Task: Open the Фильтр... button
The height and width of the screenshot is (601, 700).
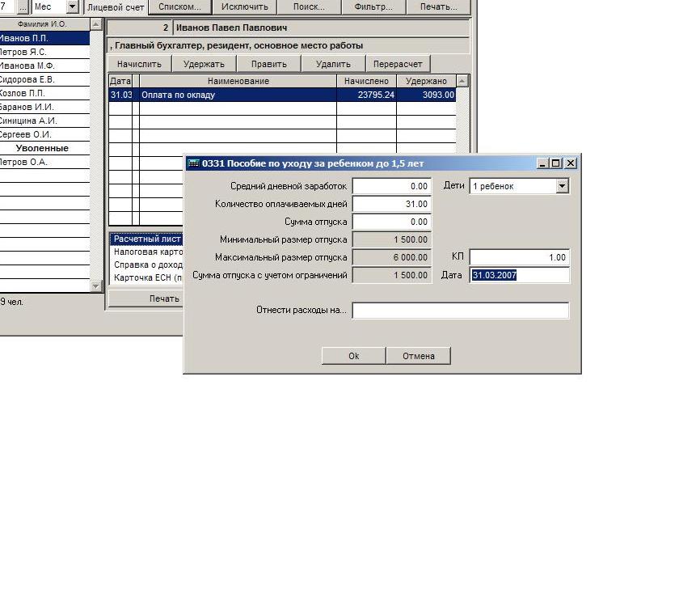Action: [373, 6]
